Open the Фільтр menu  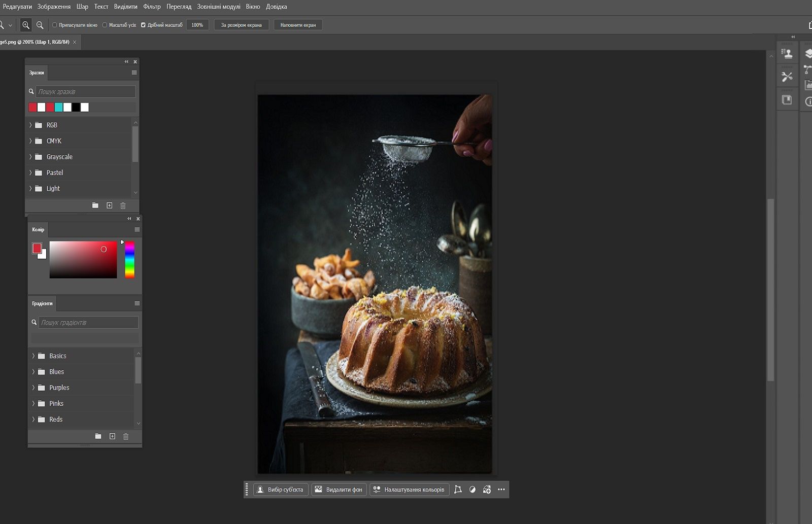[x=152, y=7]
